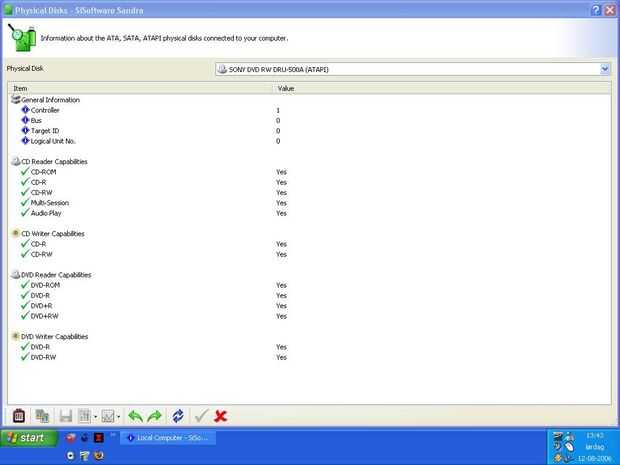Image resolution: width=620 pixels, height=465 pixels.
Task: Click the report table icon in the toolbar
Action: point(85,416)
